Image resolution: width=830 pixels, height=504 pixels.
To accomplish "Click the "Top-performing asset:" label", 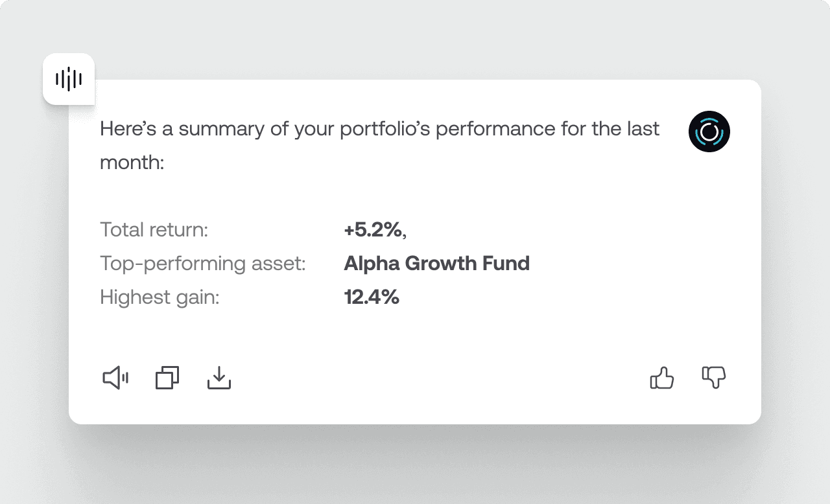I will pyautogui.click(x=202, y=264).
